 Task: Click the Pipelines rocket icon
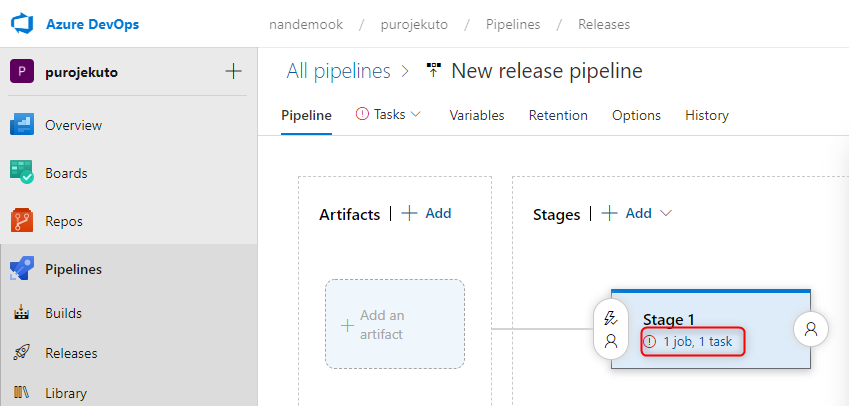[x=22, y=269]
